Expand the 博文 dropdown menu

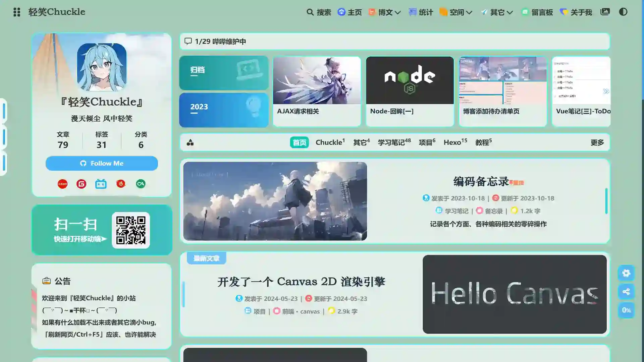pos(385,12)
